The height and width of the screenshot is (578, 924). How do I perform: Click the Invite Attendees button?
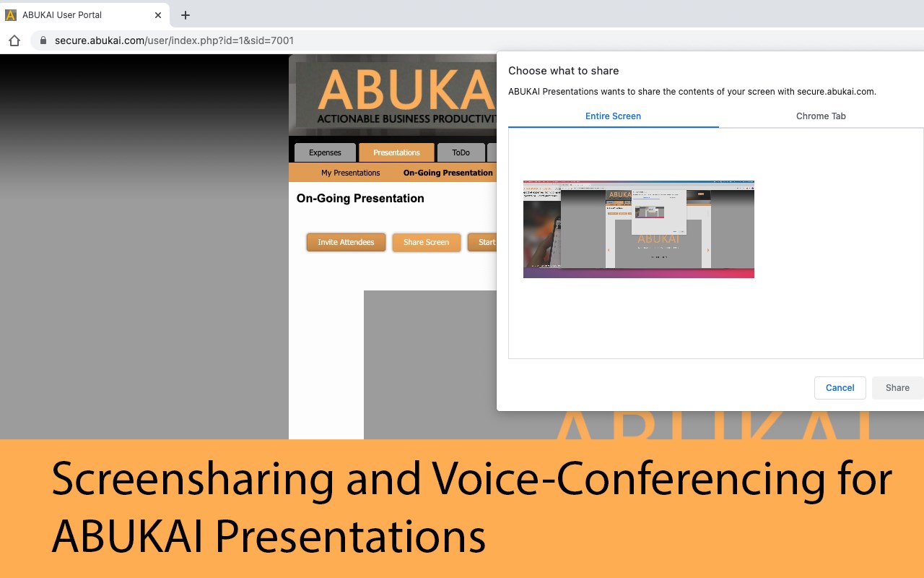pos(346,242)
